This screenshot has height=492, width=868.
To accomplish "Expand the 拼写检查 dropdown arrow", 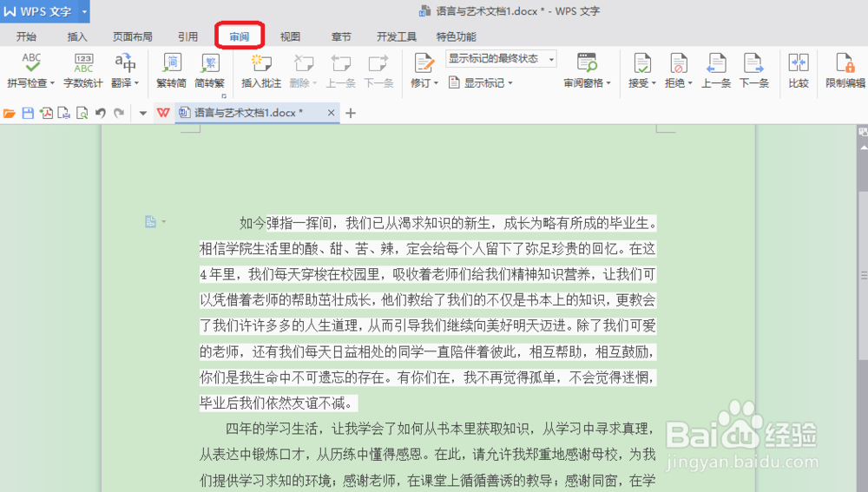I will pyautogui.click(x=53, y=83).
